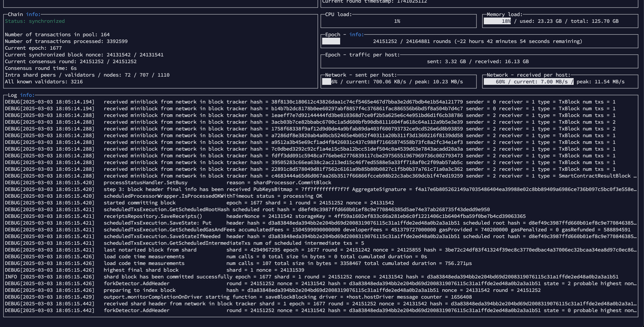Click miniblock log line with hash a9512a3b45e69cf1

(x=310, y=142)
